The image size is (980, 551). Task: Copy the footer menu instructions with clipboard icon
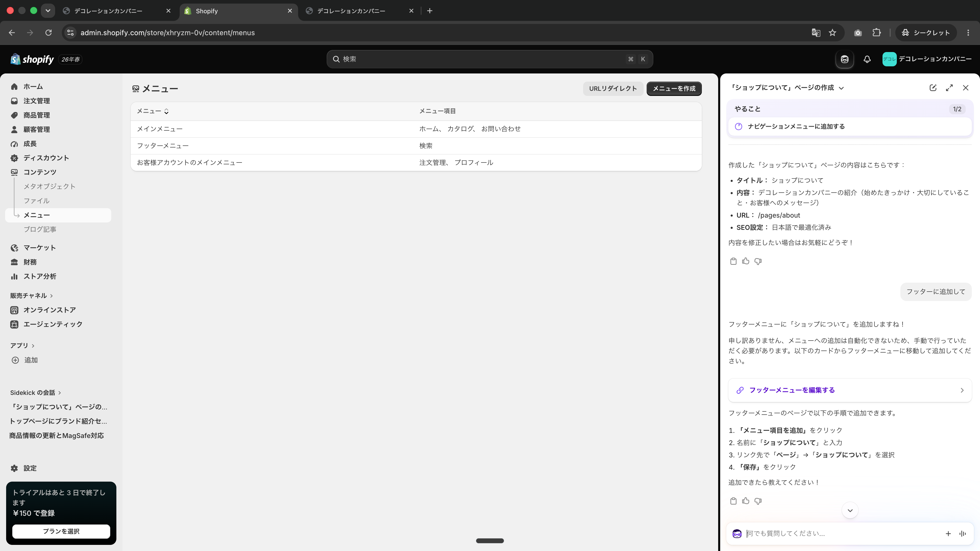733,501
